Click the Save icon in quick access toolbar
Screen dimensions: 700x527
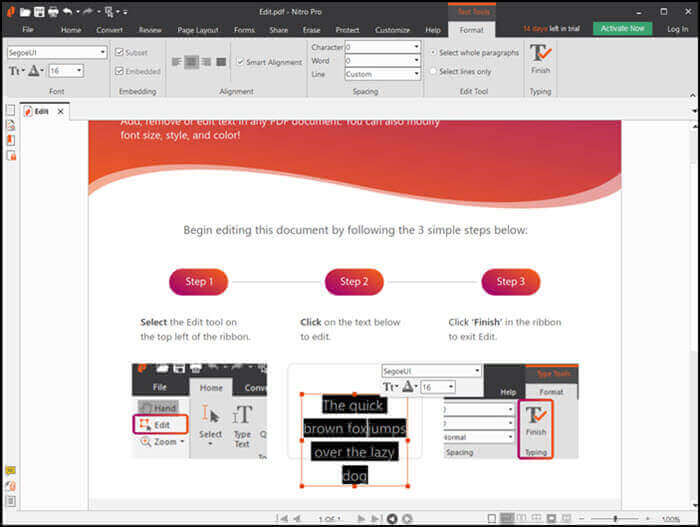38,11
